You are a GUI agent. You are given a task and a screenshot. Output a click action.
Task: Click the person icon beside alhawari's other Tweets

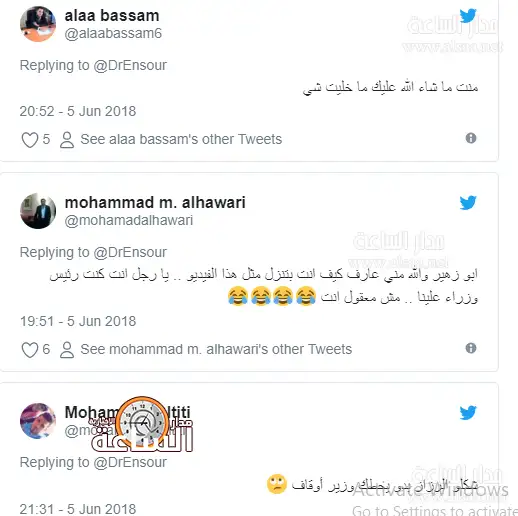pos(67,350)
